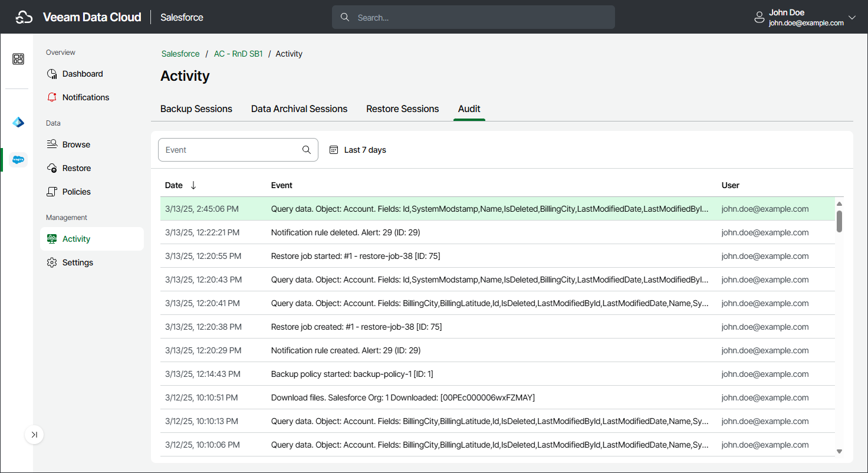
Task: Open the Policies section
Action: coord(77,192)
